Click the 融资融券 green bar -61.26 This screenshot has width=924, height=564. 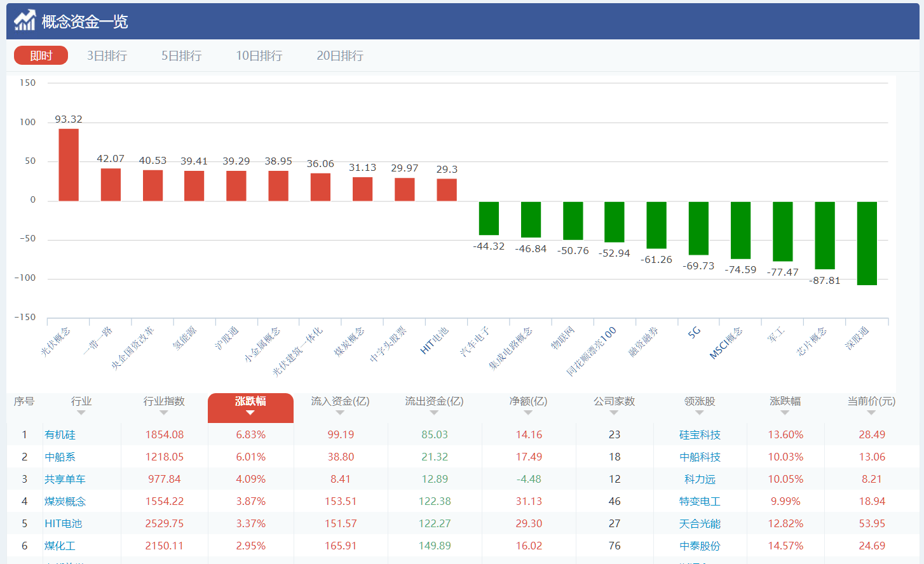click(656, 225)
